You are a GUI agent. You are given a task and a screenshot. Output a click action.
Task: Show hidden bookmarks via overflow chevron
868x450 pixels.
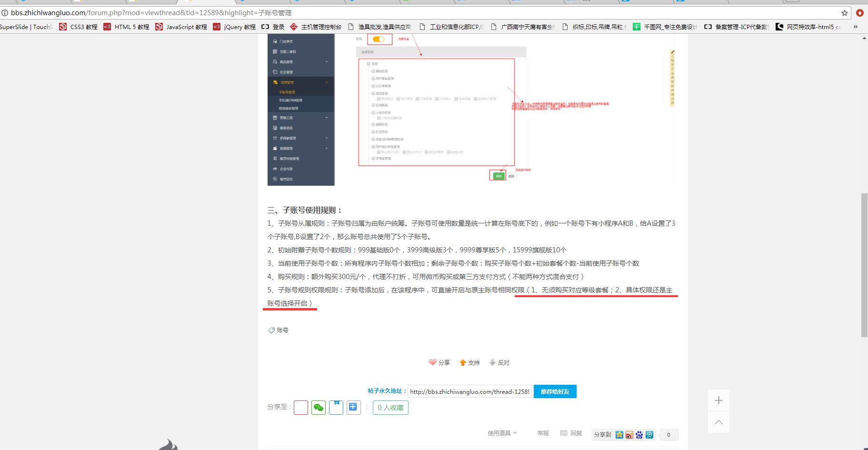point(856,27)
